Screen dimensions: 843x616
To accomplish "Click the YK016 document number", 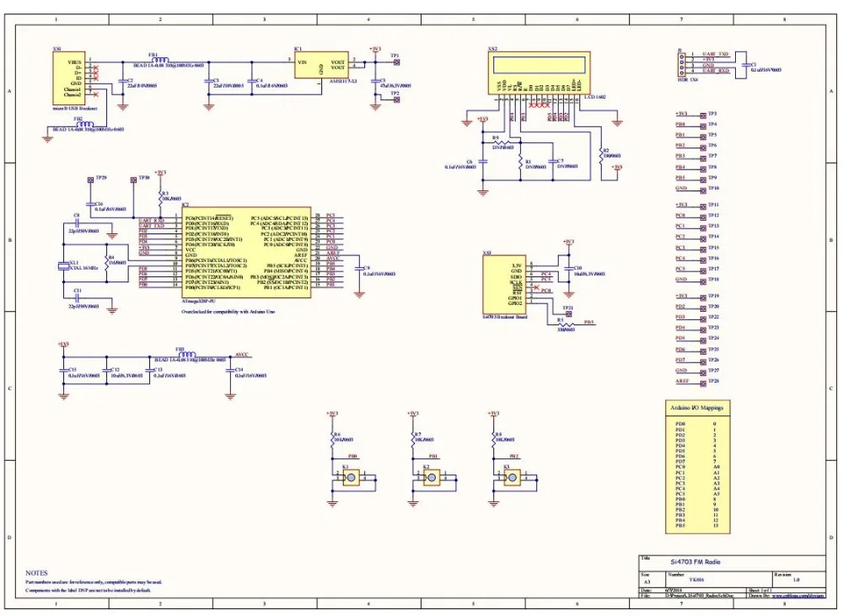I will [x=696, y=580].
